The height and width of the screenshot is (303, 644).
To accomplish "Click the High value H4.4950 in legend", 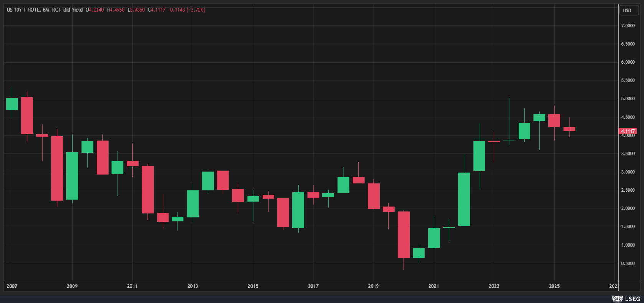I will pos(117,10).
